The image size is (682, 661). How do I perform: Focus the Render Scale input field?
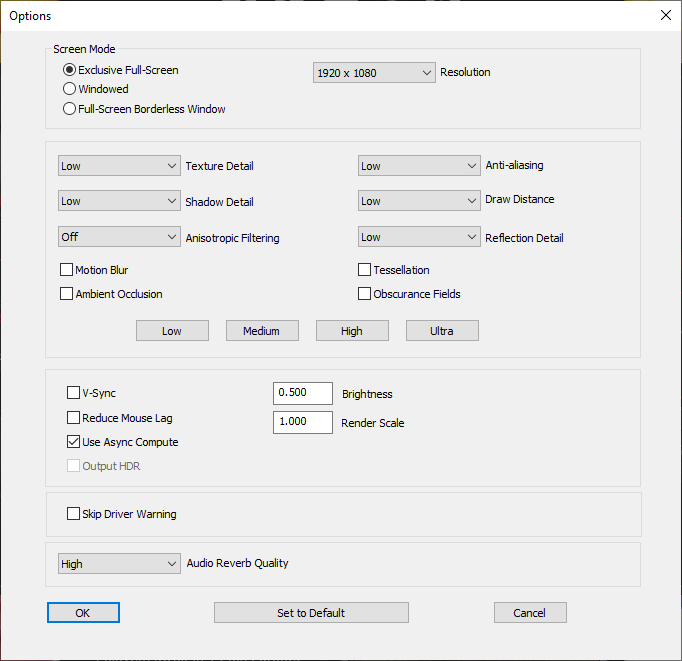click(x=302, y=422)
